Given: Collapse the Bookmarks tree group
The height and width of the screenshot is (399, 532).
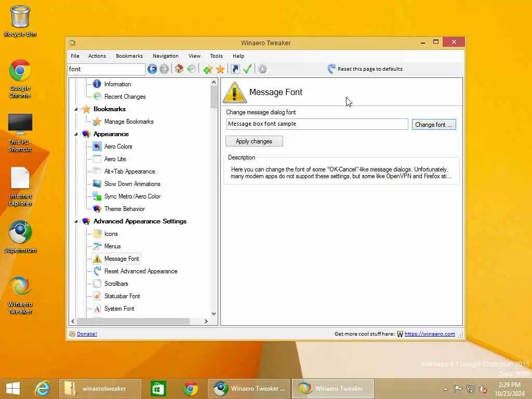Looking at the screenshot, I should pos(76,109).
